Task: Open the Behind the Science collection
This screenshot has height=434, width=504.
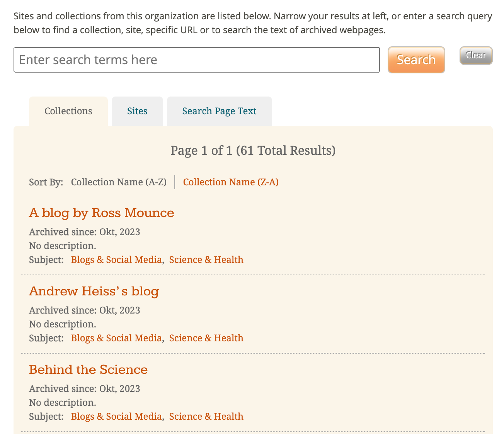Action: (88, 370)
